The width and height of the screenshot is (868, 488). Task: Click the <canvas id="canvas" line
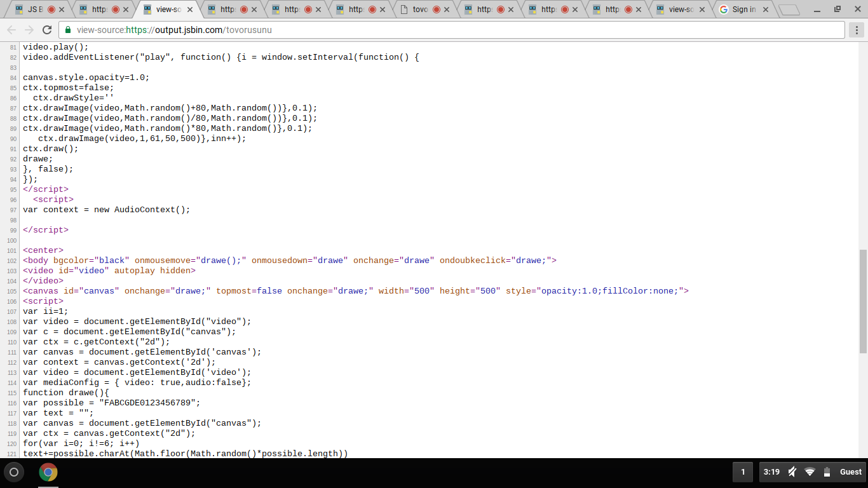click(x=356, y=291)
